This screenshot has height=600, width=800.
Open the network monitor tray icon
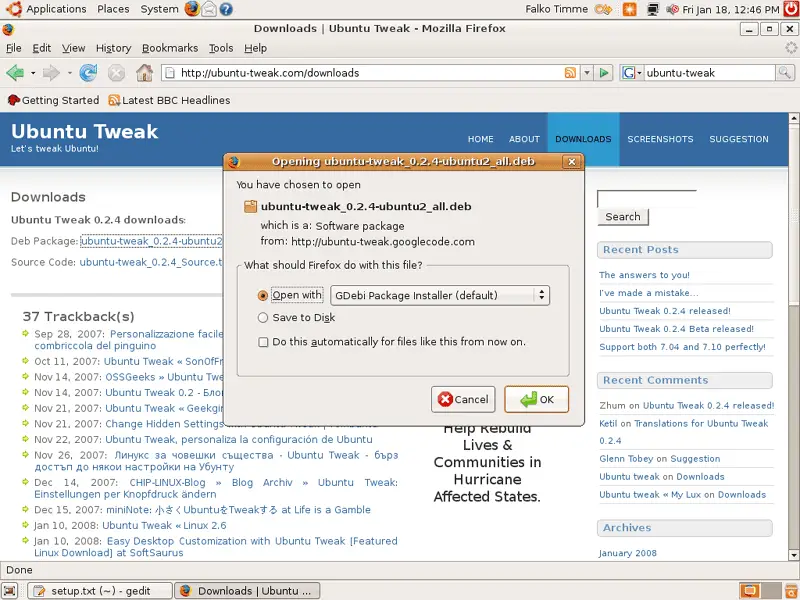click(653, 9)
